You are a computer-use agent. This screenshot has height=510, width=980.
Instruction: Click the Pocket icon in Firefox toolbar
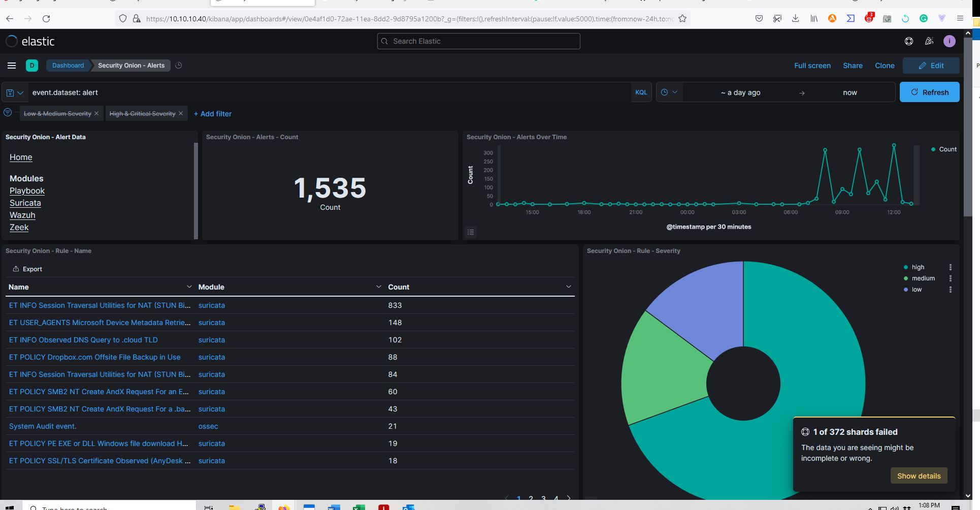(x=759, y=18)
